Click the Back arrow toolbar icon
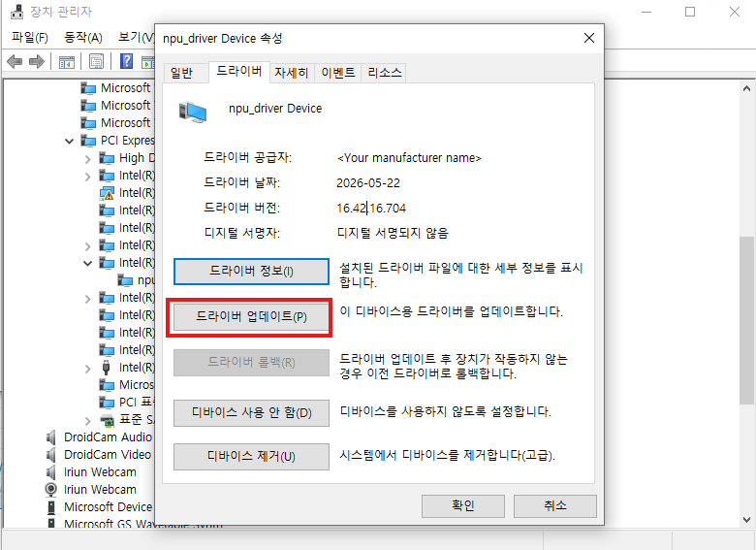The height and width of the screenshot is (550, 756). pyautogui.click(x=15, y=62)
